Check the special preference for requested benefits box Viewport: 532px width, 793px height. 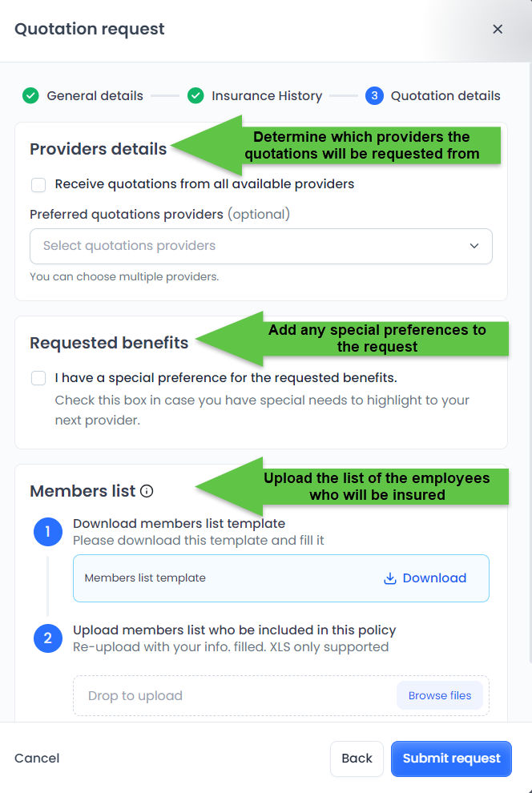[x=38, y=378]
